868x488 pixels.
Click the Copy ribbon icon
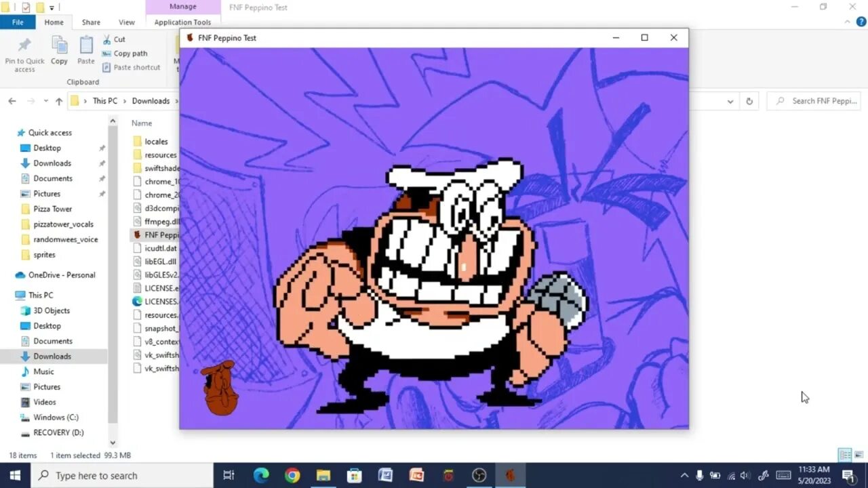tap(60, 51)
